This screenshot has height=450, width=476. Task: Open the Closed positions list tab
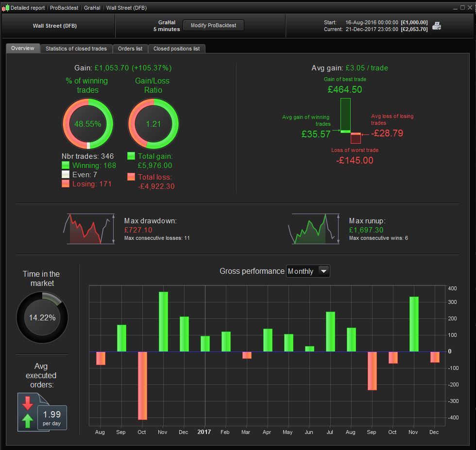pos(177,49)
